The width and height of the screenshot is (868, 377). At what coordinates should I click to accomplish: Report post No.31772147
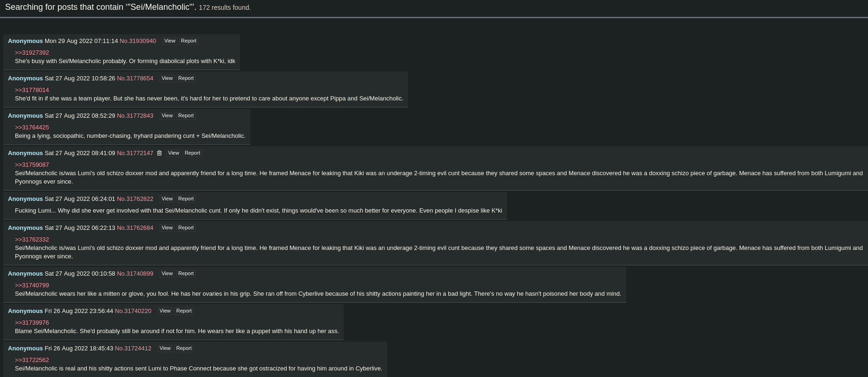pos(192,153)
